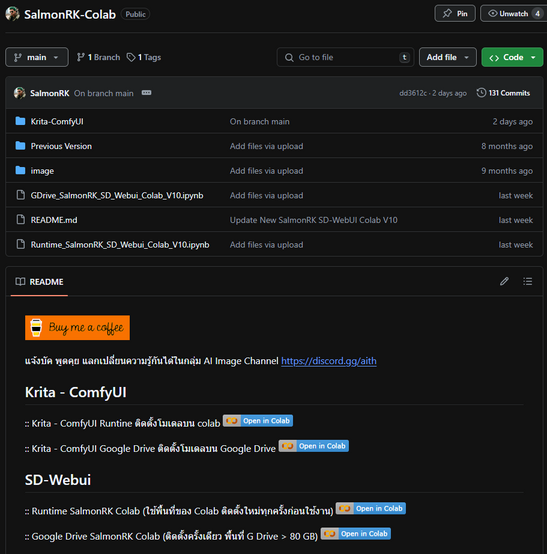Viewport: 547px width, 554px height.
Task: Click the pencil icon to edit the README
Action: [504, 281]
